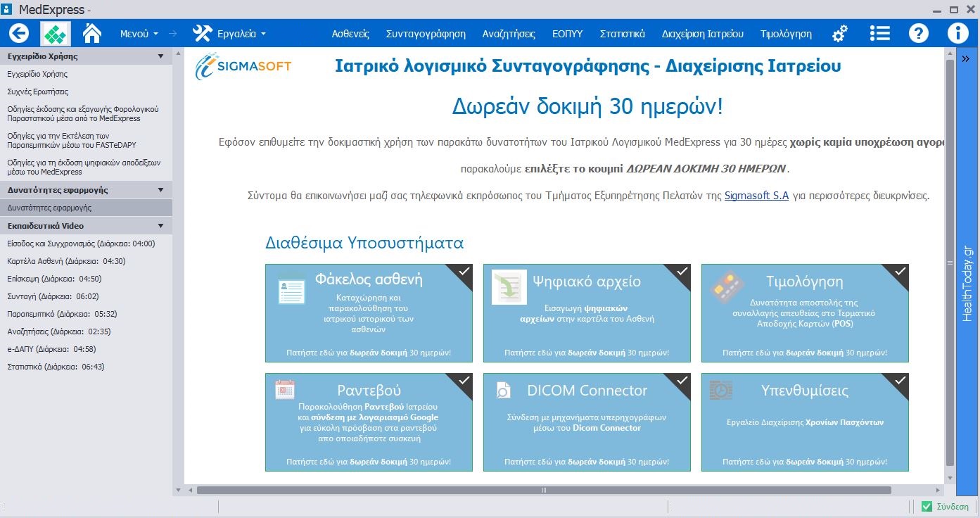Click the vertical scrollbar thumb
Screen dimensions: 980x518
[x=950, y=263]
